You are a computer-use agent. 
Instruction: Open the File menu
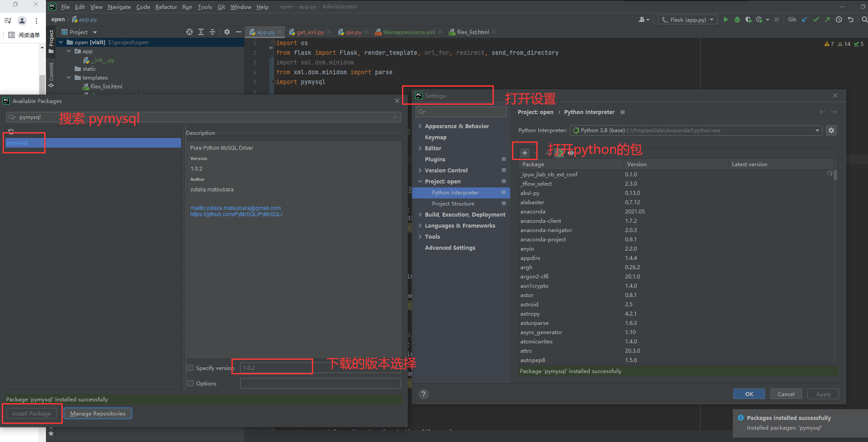coord(65,7)
